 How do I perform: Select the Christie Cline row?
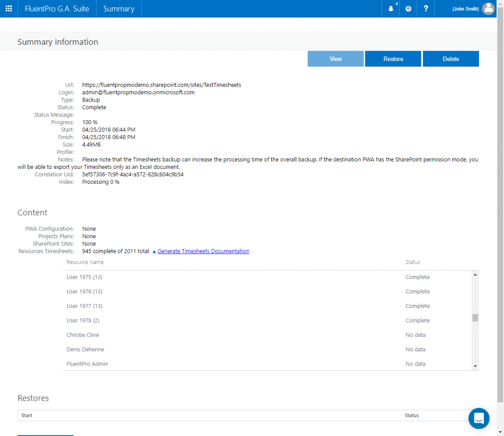[267, 335]
